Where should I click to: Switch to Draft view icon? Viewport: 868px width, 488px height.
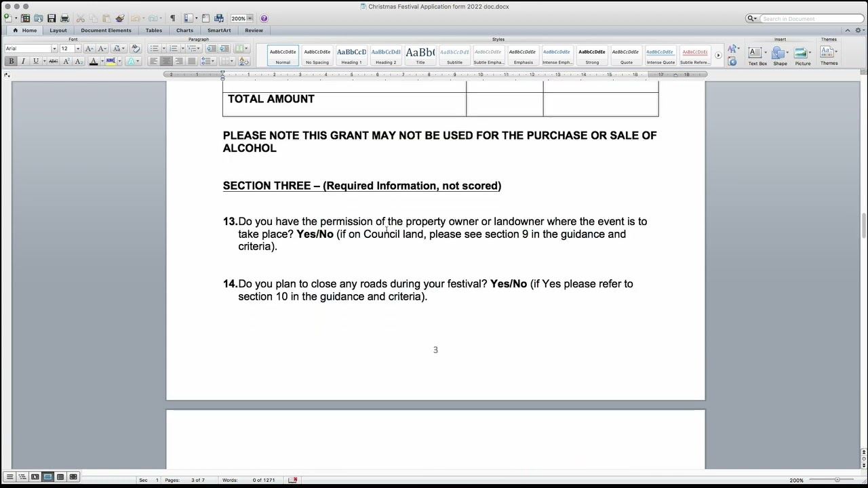tap(9, 477)
